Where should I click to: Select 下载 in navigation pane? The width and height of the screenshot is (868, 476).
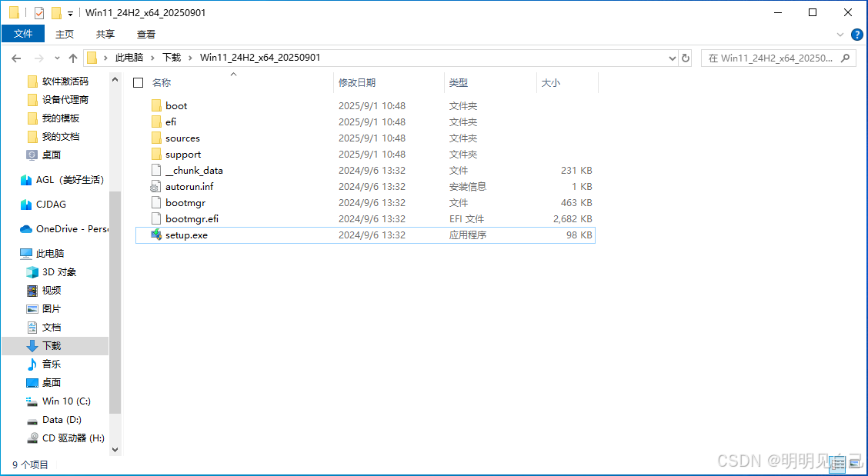[x=55, y=345]
